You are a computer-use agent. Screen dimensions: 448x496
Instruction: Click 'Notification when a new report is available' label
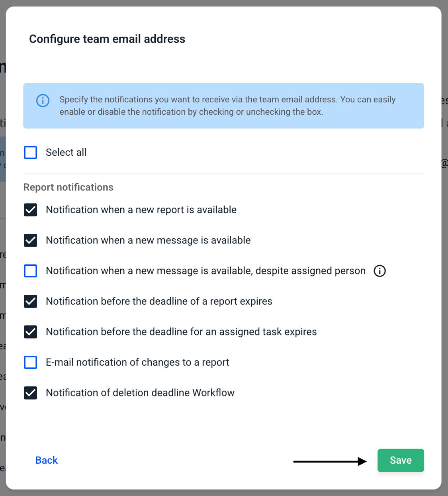(x=141, y=210)
